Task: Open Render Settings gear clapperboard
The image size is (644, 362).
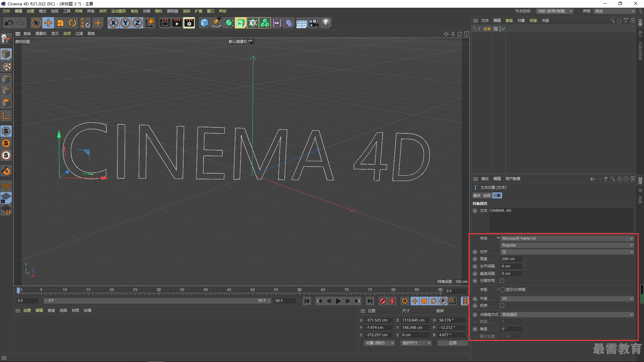Action: (x=189, y=23)
